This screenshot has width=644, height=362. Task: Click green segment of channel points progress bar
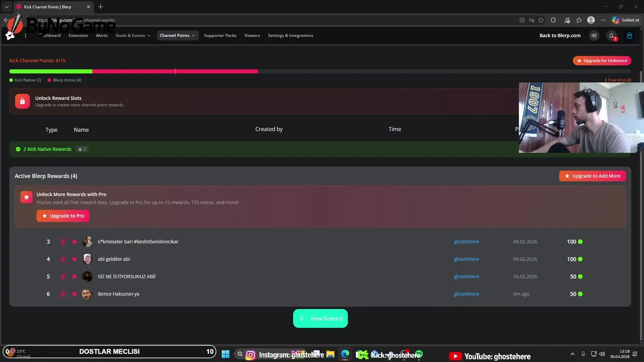(x=51, y=71)
